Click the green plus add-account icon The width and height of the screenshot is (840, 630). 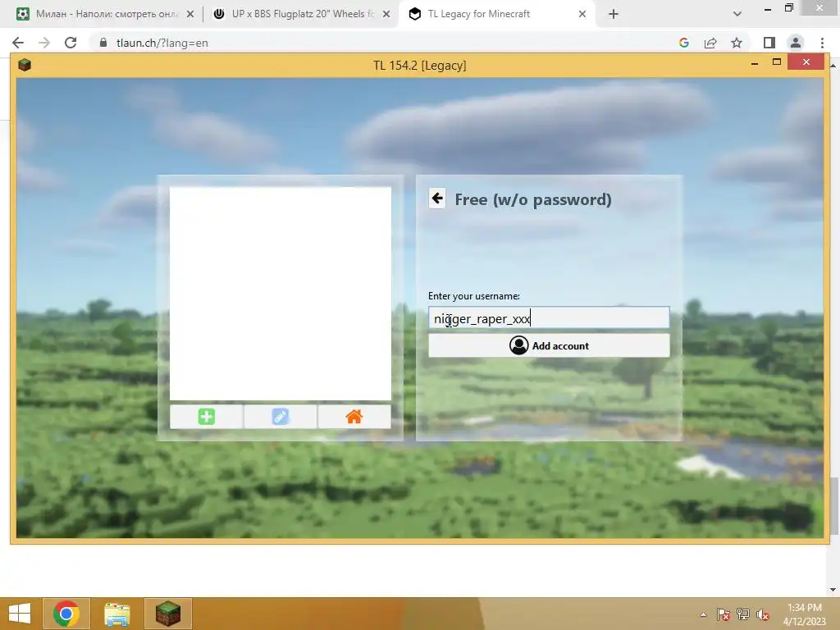tap(206, 417)
